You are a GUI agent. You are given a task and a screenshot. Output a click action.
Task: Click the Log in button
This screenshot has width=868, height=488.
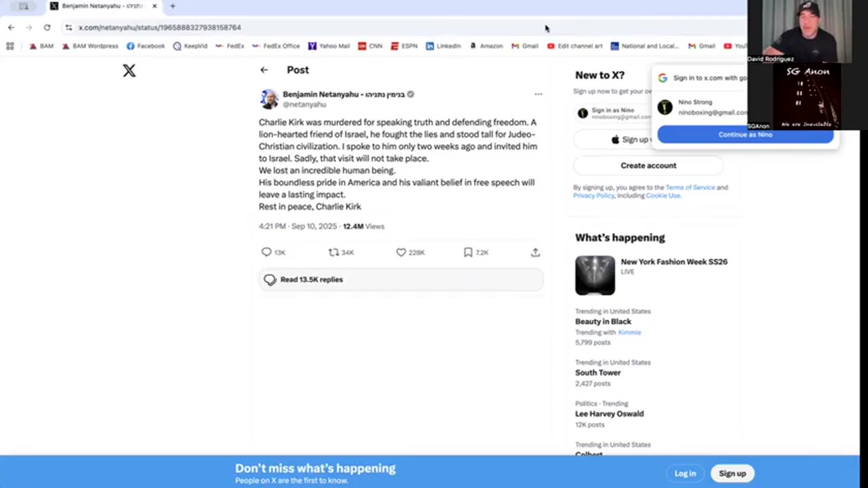685,474
